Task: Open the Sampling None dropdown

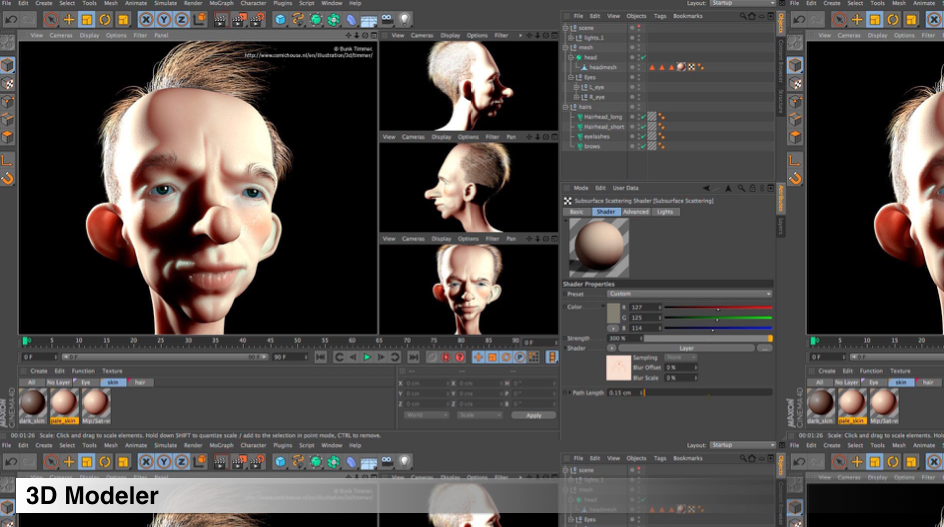Action: tap(680, 358)
